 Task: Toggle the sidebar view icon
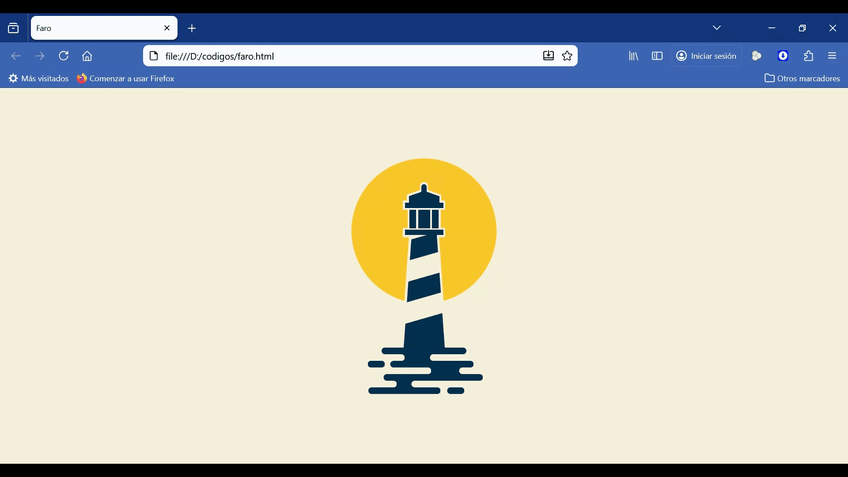(657, 56)
